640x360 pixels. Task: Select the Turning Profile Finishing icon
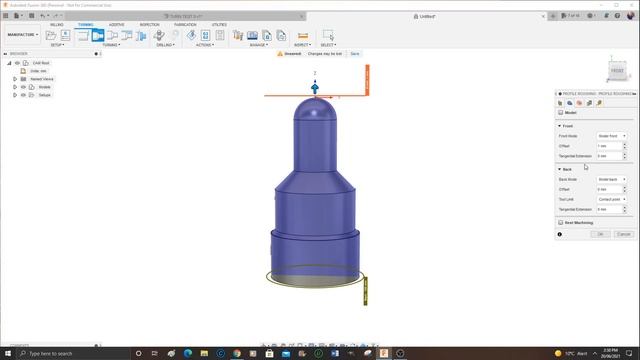[x=112, y=36]
